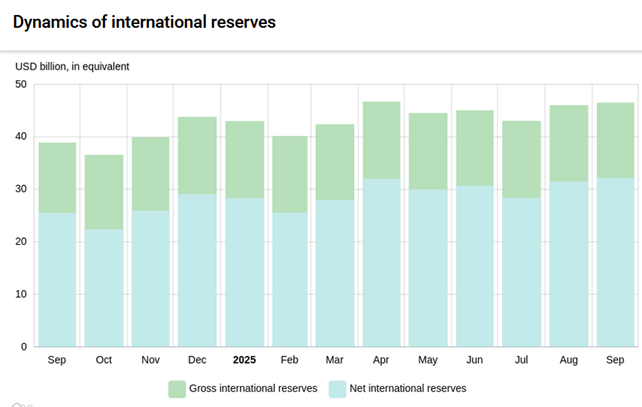Click the green gross reserves segment for Apr
Screen dimensions: 642x407
tap(381, 140)
